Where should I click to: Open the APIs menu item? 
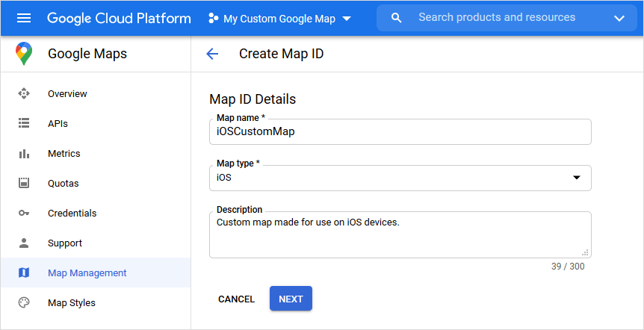coord(96,123)
